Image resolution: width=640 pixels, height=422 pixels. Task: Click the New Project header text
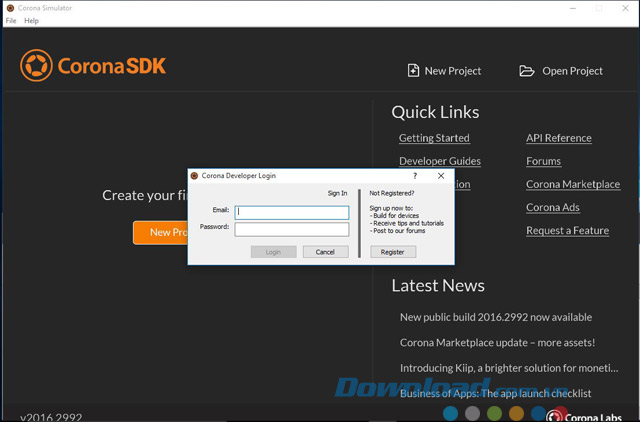(453, 71)
